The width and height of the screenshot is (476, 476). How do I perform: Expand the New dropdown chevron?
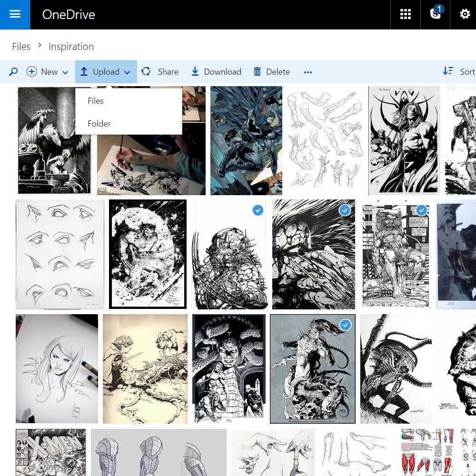point(65,72)
